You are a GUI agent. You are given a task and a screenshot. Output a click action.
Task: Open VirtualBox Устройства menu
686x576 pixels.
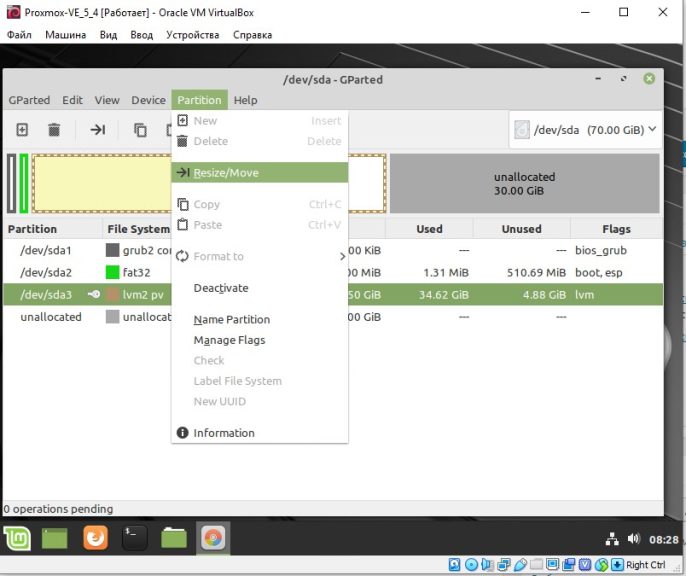192,35
